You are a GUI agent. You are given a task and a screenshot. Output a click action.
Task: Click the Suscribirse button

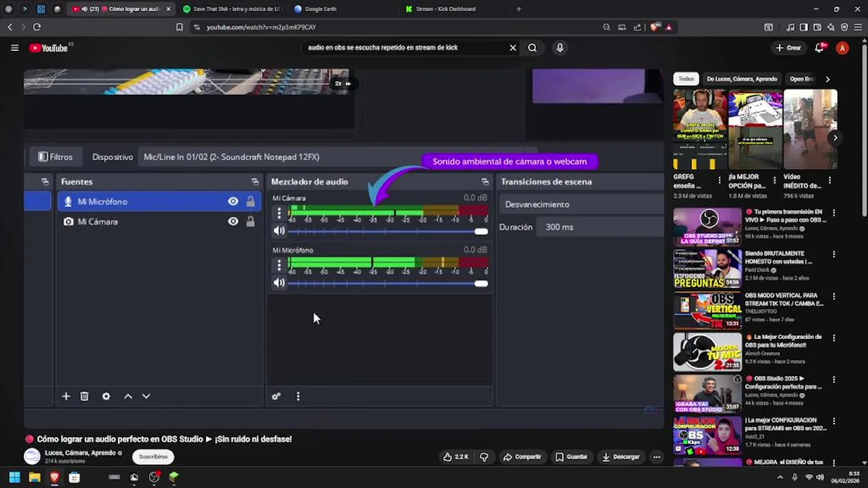pyautogui.click(x=153, y=457)
